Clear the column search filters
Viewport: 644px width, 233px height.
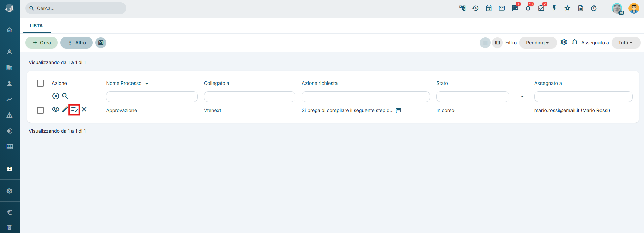pos(56,96)
